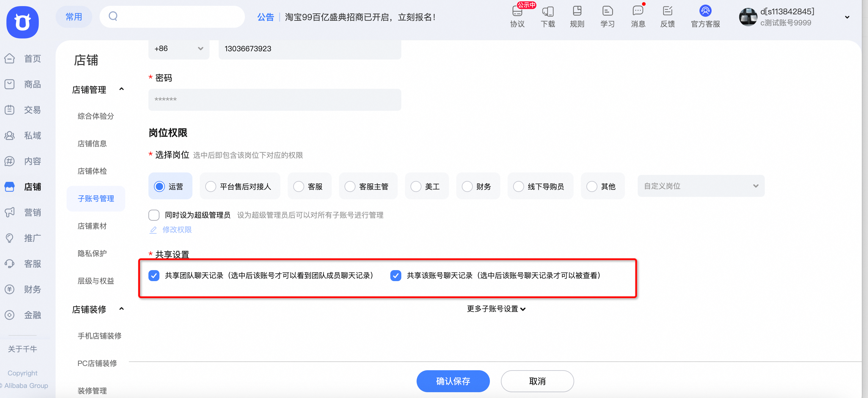This screenshot has width=868, height=398.
Task: Open the account dropdown arrow at top right
Action: [847, 17]
